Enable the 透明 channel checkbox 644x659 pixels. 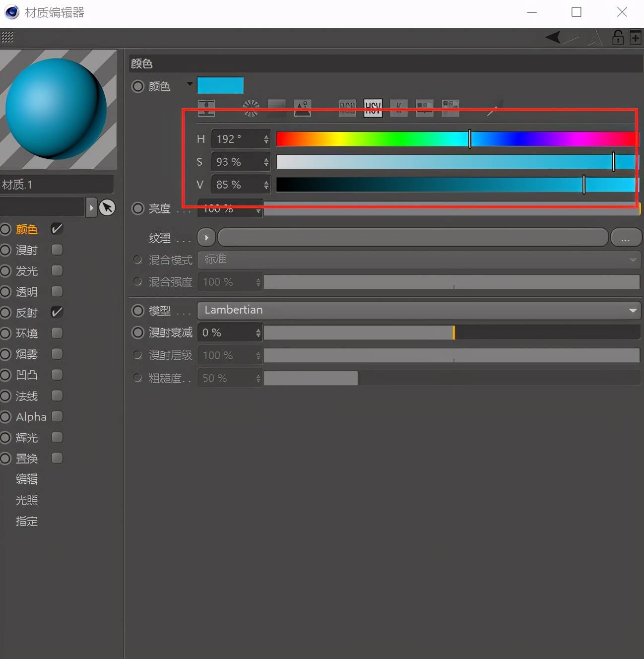pos(57,291)
